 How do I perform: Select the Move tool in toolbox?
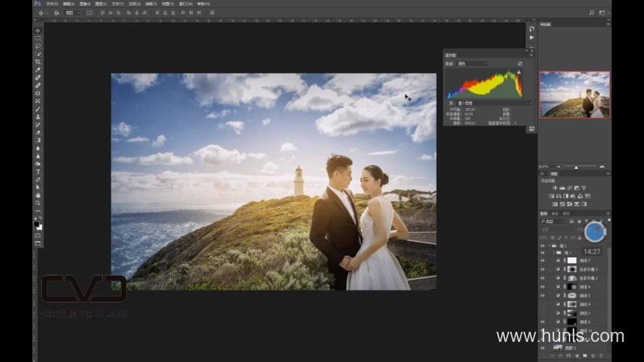tap(38, 31)
